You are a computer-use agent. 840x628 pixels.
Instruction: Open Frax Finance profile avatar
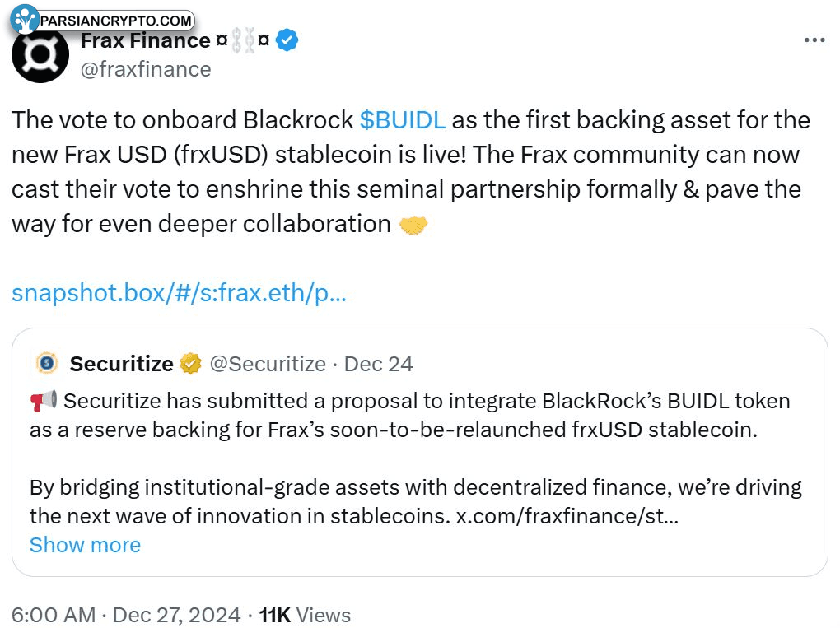tap(40, 54)
